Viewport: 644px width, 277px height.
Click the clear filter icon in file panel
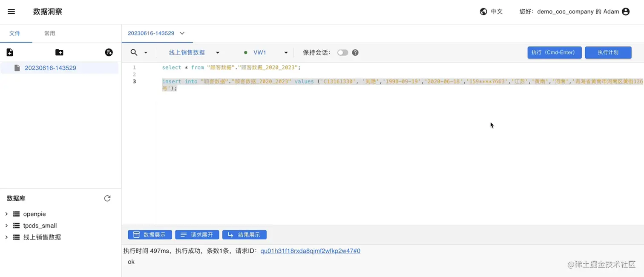[x=109, y=52]
